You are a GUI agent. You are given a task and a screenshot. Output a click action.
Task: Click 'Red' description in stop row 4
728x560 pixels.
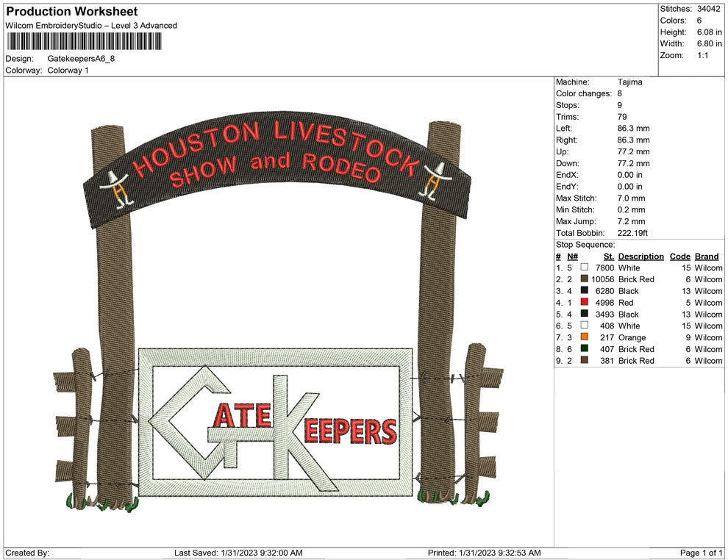click(626, 303)
